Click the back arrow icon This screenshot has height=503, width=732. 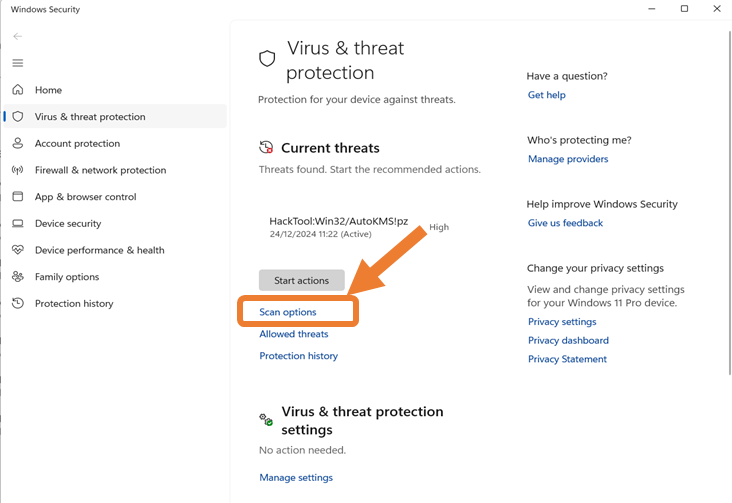(17, 36)
